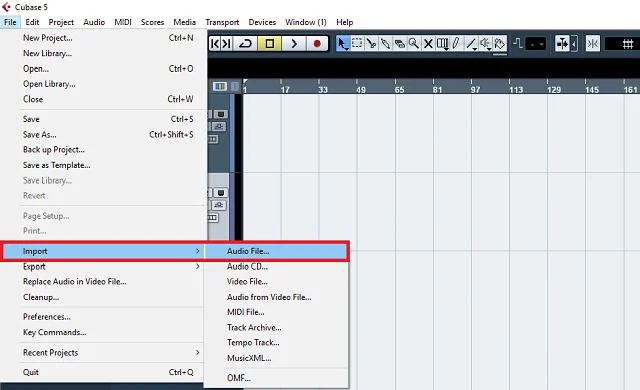Open the Edit menu
Screen dimensions: 640x390
32,22
